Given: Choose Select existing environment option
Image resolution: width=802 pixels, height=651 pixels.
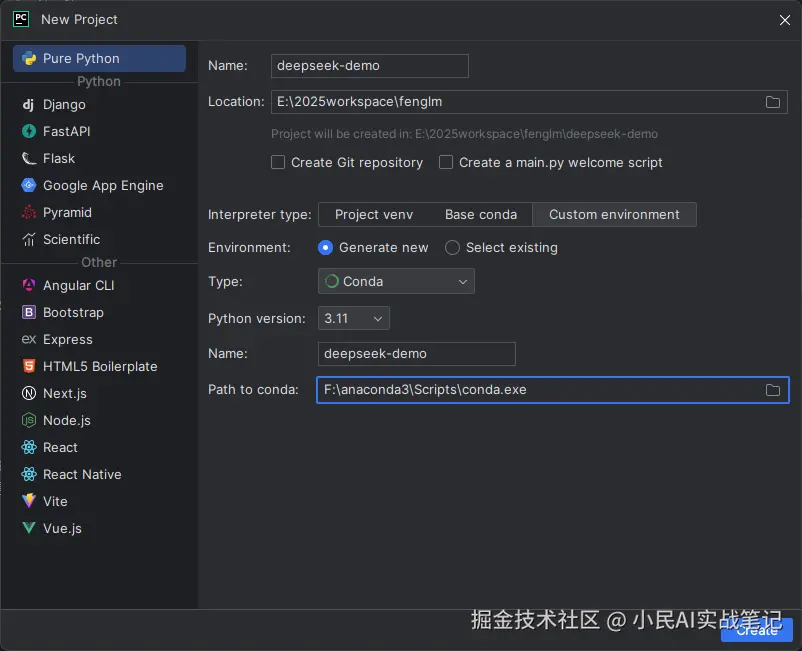Looking at the screenshot, I should click(x=452, y=248).
